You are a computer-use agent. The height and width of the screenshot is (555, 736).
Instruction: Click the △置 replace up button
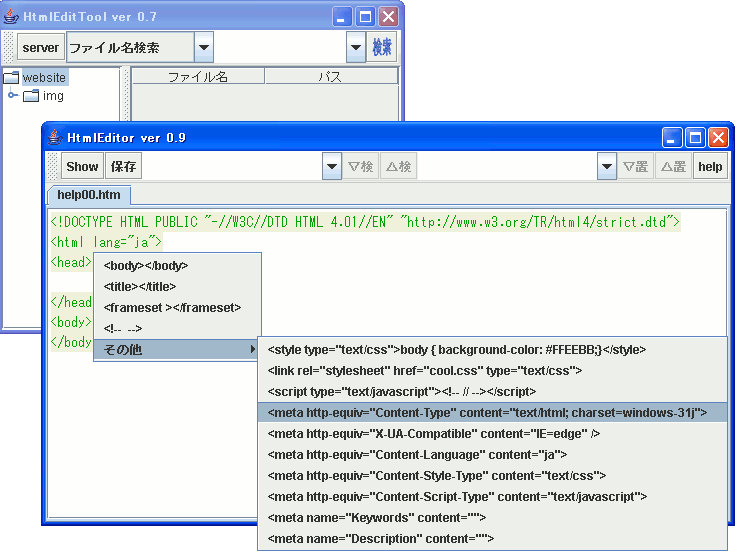click(x=673, y=167)
